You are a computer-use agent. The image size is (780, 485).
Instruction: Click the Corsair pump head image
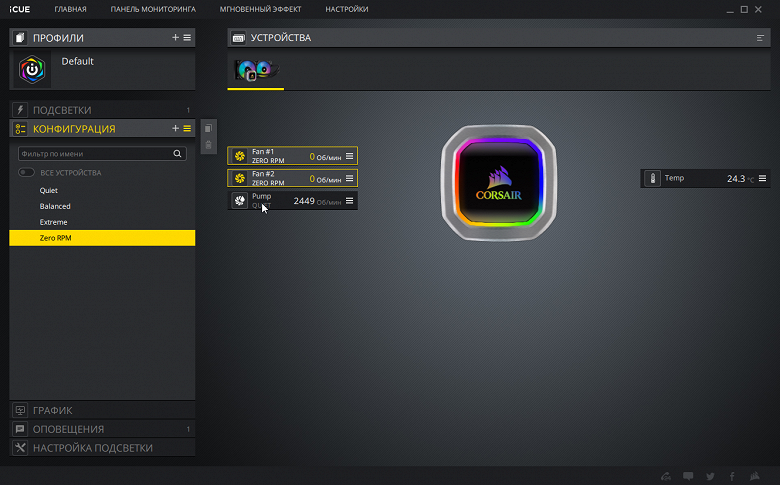(x=498, y=183)
